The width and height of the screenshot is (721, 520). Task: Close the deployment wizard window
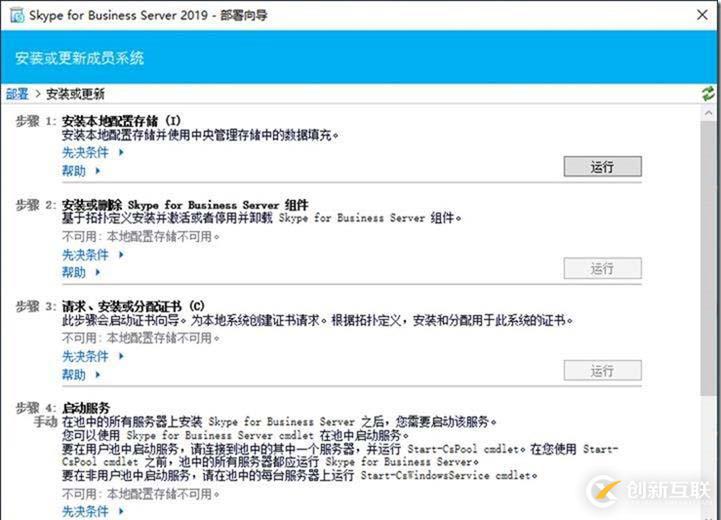[x=702, y=15]
